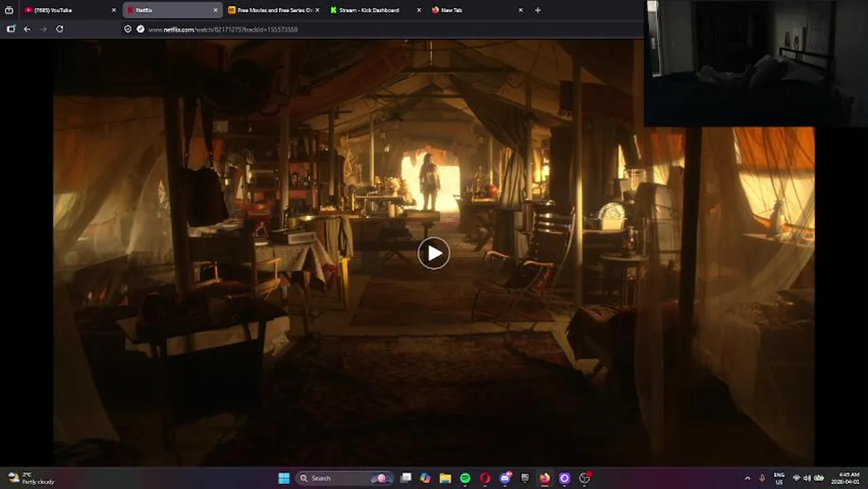This screenshot has width=868, height=489.
Task: Open File Explorer from the taskbar
Action: coord(445,478)
